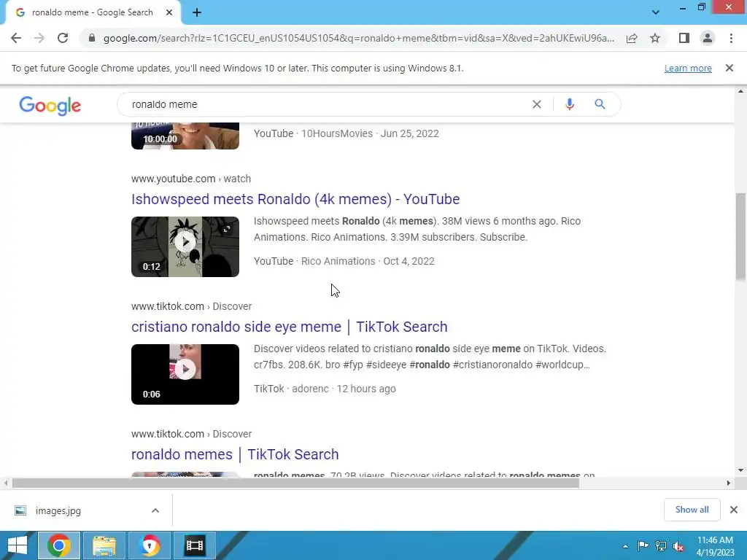Click YouTube · Rico Animations · Oct 4, 2022 text
The height and width of the screenshot is (560, 747).
click(x=344, y=261)
